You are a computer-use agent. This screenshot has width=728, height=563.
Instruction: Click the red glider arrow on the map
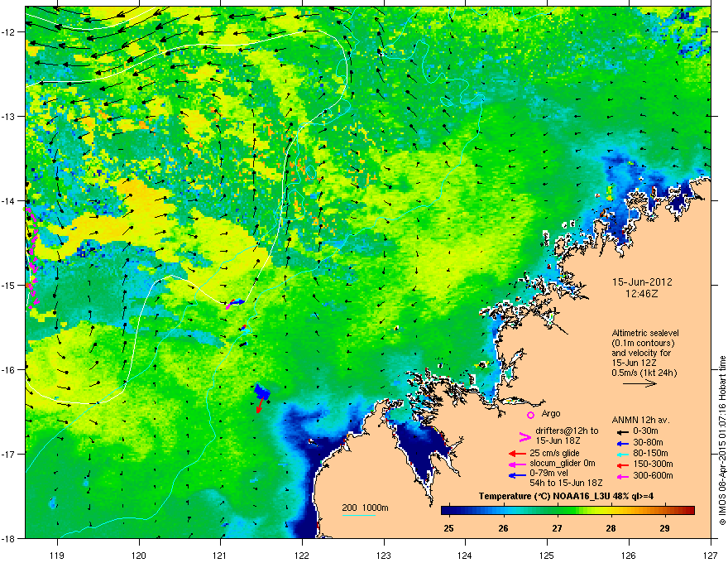click(x=261, y=406)
